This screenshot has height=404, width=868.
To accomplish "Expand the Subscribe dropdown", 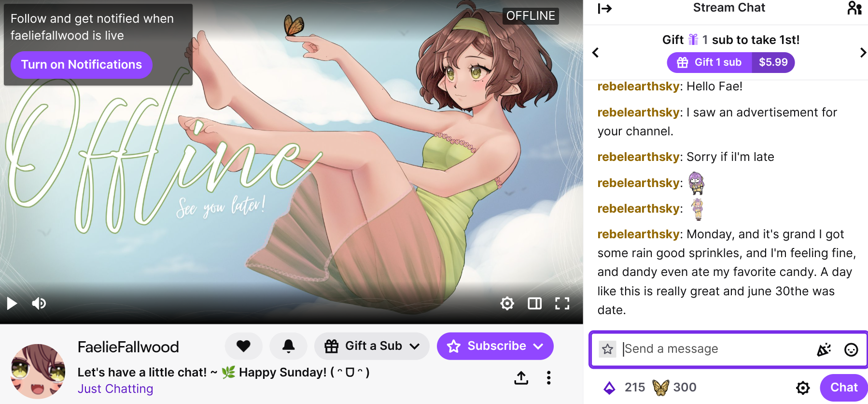I will [x=495, y=346].
